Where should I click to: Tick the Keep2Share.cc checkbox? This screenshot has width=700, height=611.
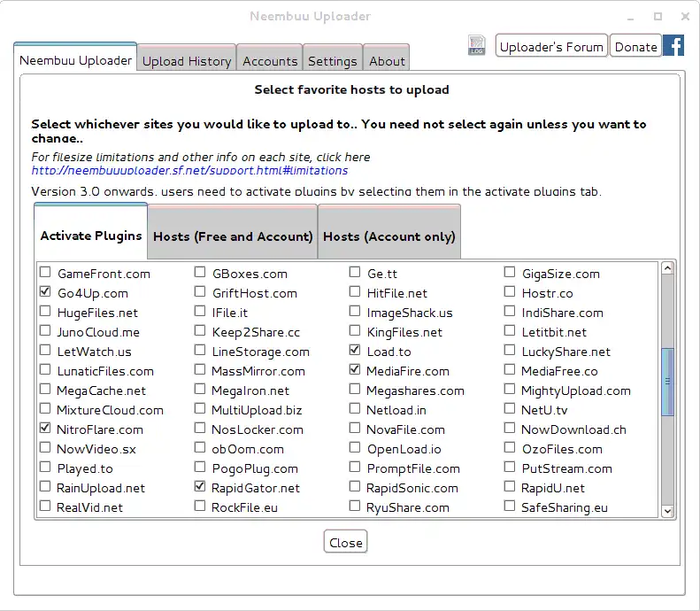pos(200,332)
